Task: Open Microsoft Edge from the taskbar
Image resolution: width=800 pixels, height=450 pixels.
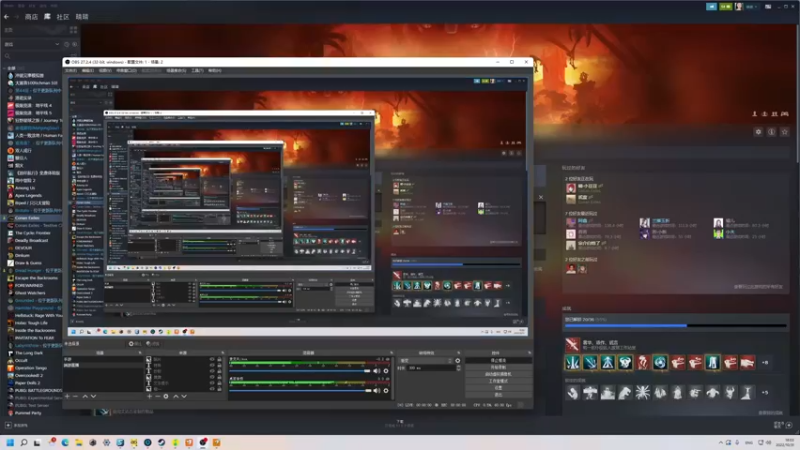Action: point(65,442)
